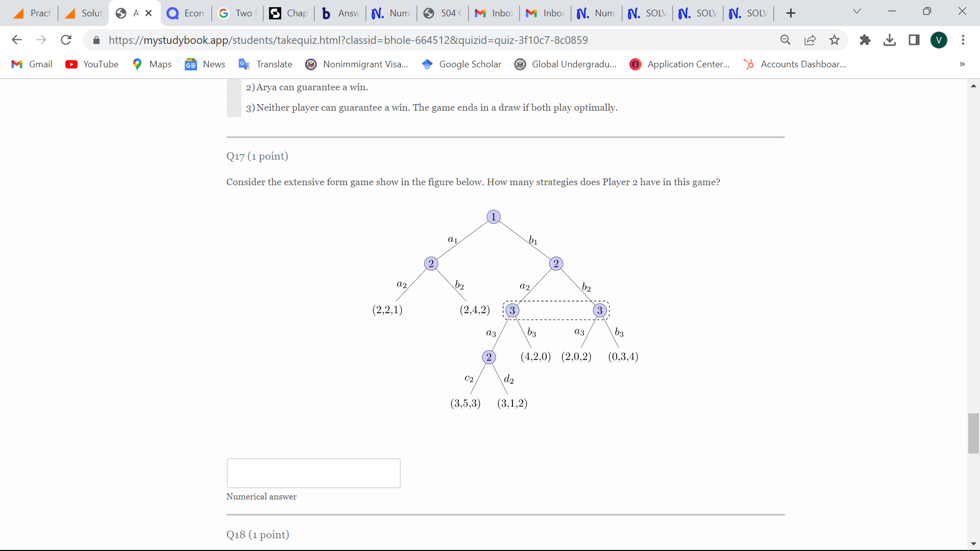
Task: Open Google Translate from bookmarks bar
Action: [265, 64]
